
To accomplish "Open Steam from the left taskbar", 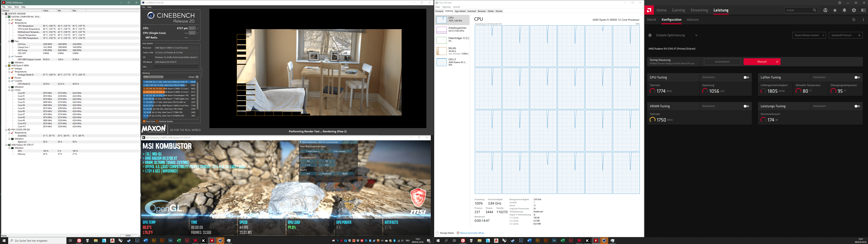I will (x=129, y=241).
